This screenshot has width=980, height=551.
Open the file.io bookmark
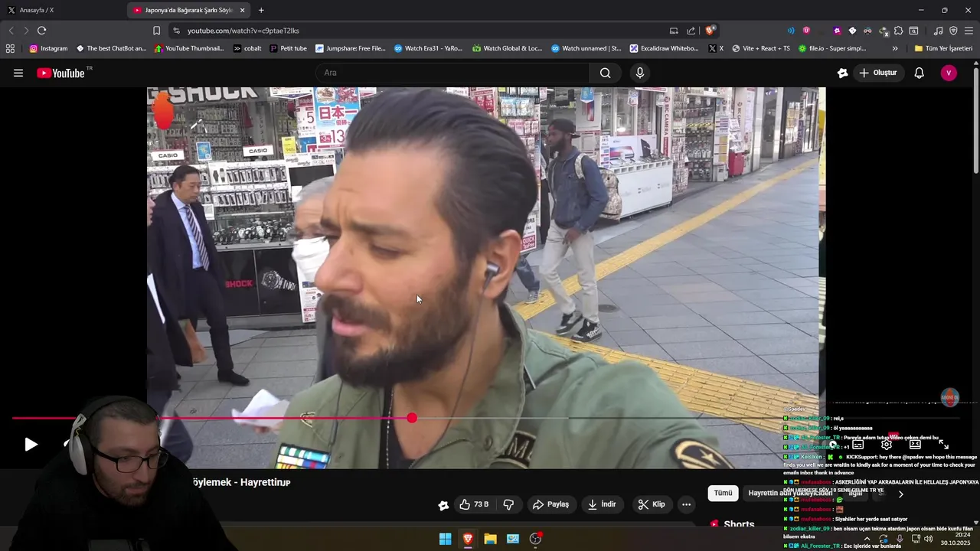coord(832,48)
